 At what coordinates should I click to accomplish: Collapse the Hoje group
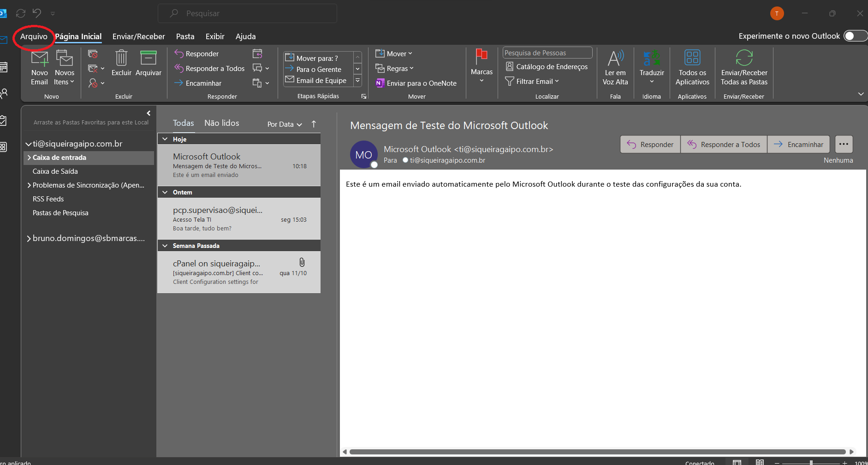pyautogui.click(x=165, y=139)
